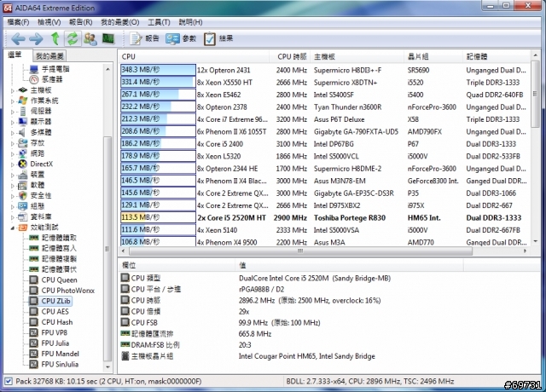Expand the 網路 tree node
The height and width of the screenshot is (392, 546).
pyautogui.click(x=13, y=153)
